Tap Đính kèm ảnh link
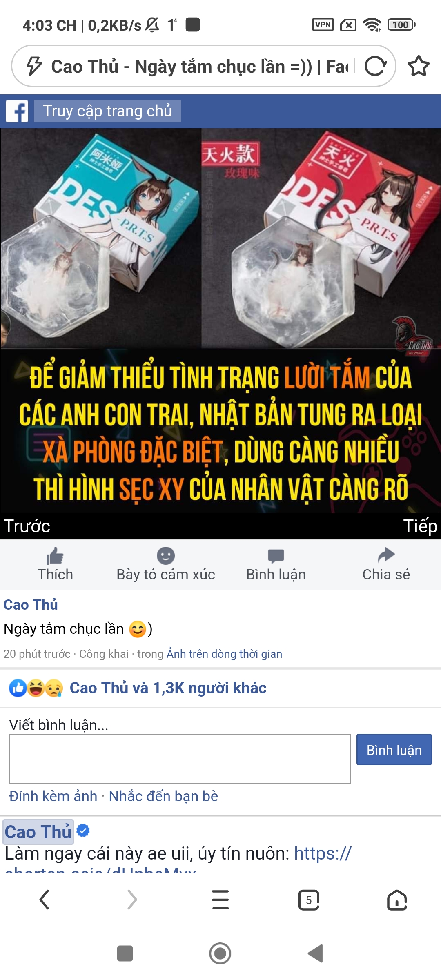The width and height of the screenshot is (441, 980). point(53,796)
